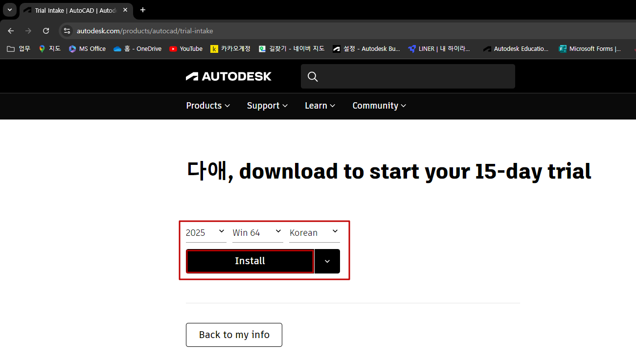Expand the Support menu
This screenshot has height=364, width=636.
click(x=267, y=106)
